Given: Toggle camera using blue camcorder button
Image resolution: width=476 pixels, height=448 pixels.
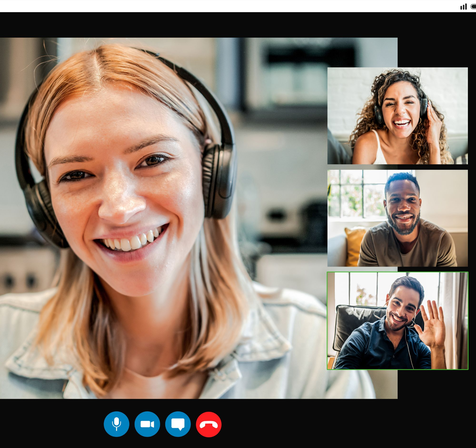Looking at the screenshot, I should [147, 424].
